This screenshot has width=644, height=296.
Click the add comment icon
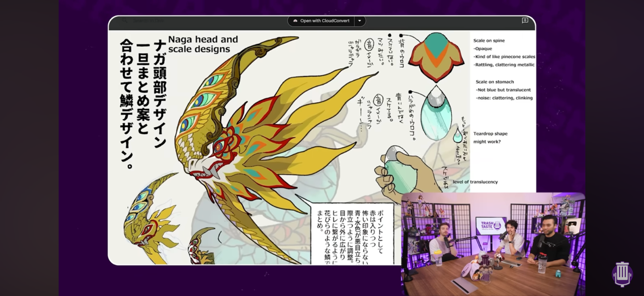tap(525, 21)
